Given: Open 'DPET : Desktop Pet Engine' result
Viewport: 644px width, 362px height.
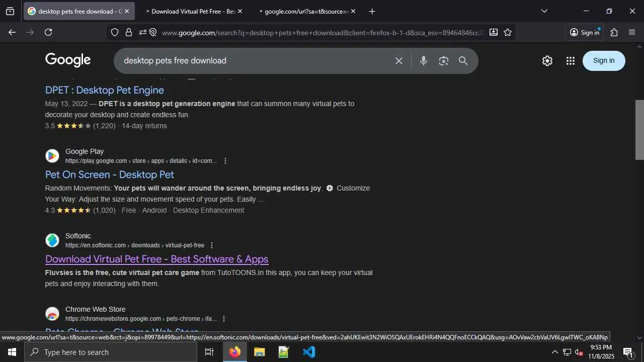Looking at the screenshot, I should 105,90.
